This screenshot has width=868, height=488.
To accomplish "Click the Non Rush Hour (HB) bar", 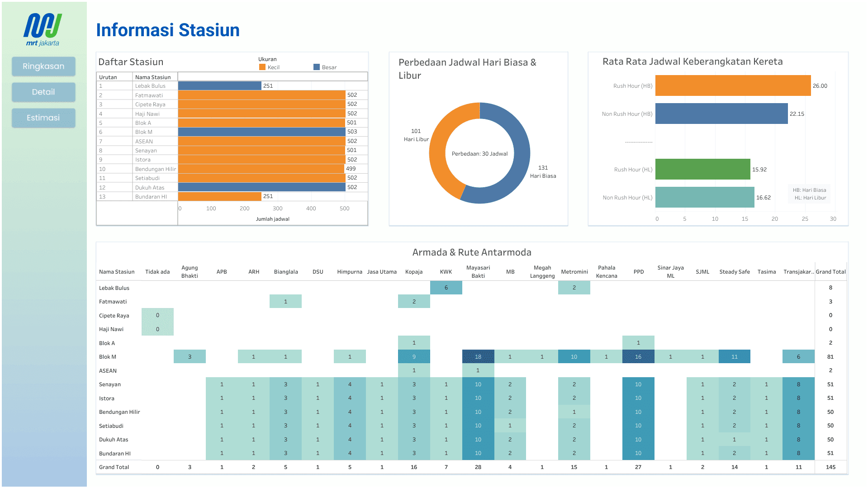I will pos(721,114).
